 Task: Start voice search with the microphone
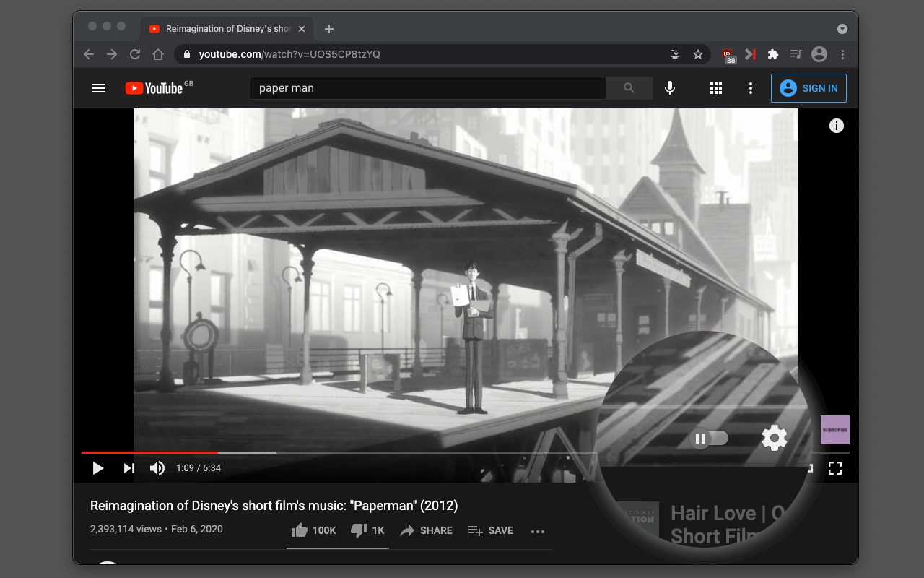(670, 88)
